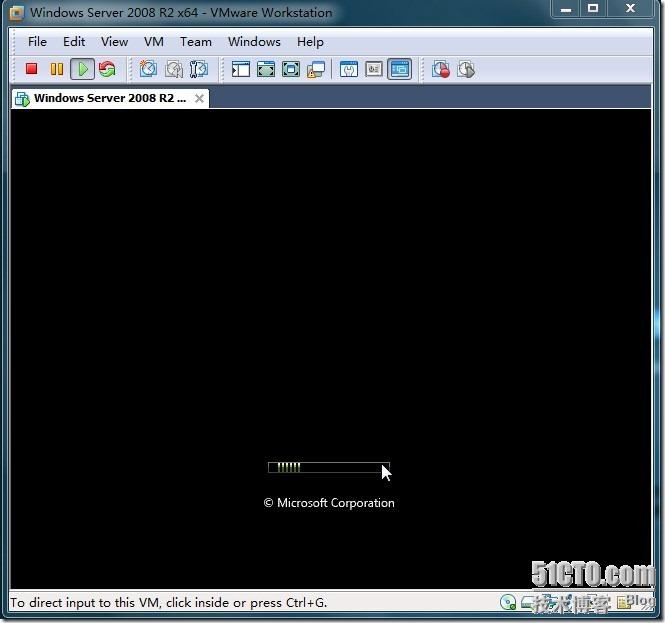Click the red Power Off stop button
Image resolution: width=665 pixels, height=623 pixels.
pos(31,69)
